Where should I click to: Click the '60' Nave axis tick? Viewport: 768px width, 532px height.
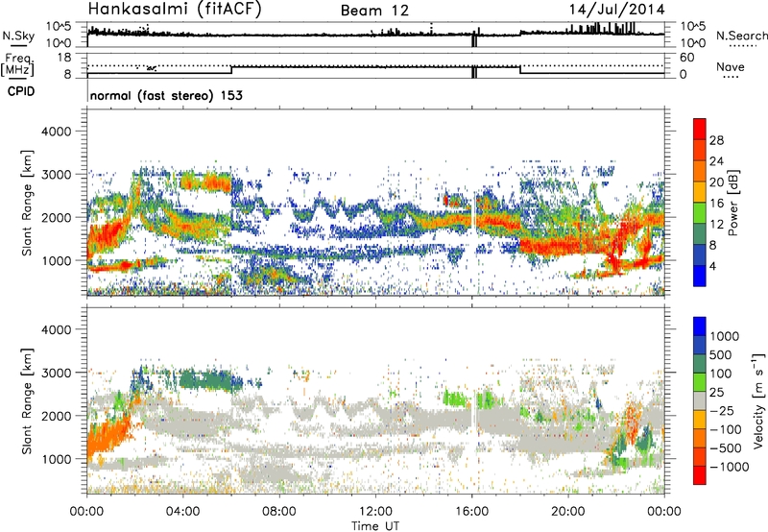[686, 58]
